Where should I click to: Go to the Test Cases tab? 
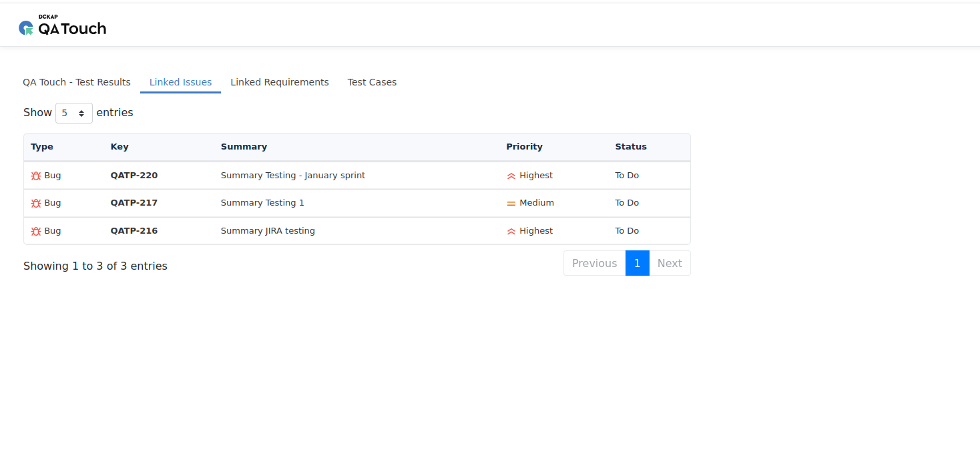point(372,82)
